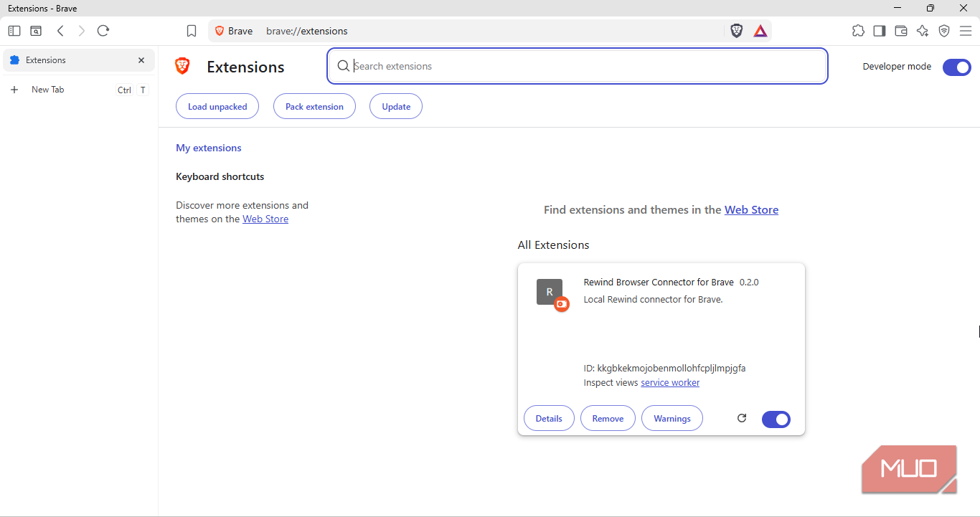Click the Update button
This screenshot has width=980, height=517.
click(396, 107)
